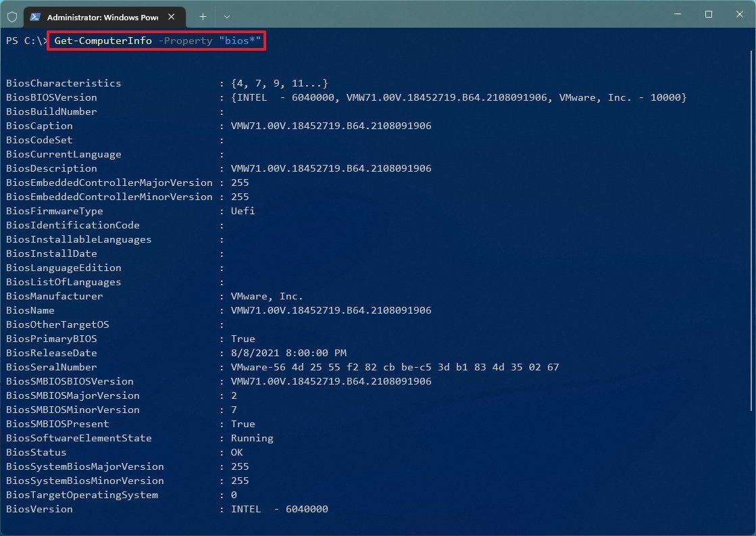Viewport: 756px width, 536px height.
Task: Open a new tab with the plus button
Action: click(202, 16)
